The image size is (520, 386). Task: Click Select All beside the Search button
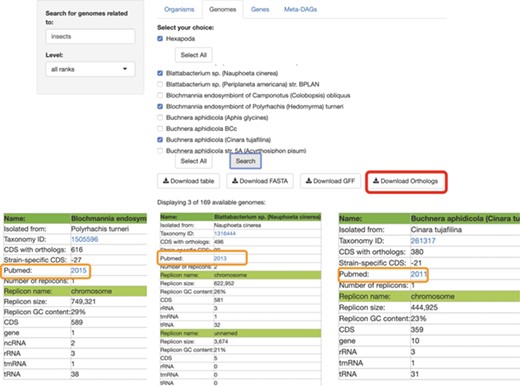(x=194, y=161)
